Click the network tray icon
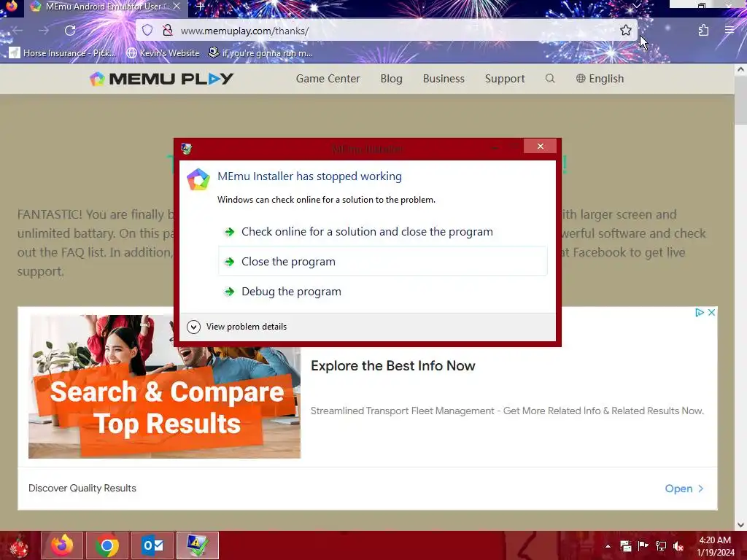The height and width of the screenshot is (560, 747). click(x=661, y=546)
